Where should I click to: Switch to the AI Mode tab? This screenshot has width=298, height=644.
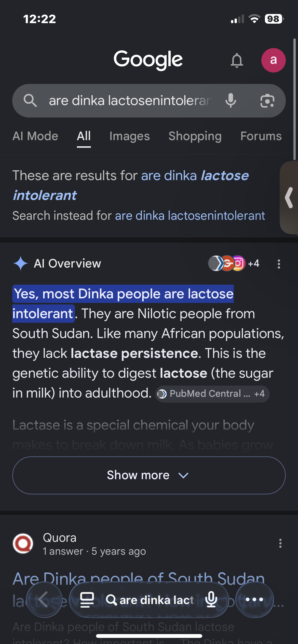tap(35, 136)
